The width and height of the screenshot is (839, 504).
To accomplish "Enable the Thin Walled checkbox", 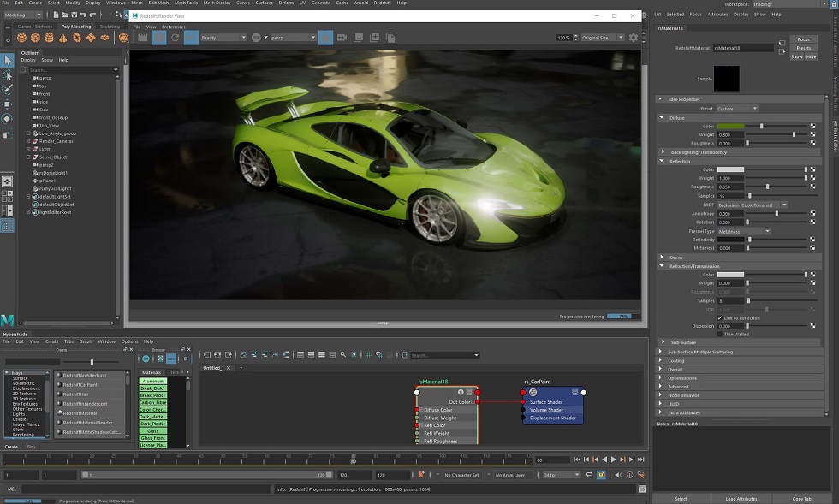I will [x=719, y=334].
